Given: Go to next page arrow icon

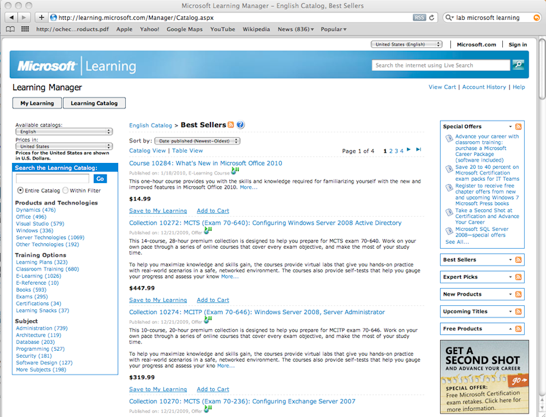Looking at the screenshot, I should (x=409, y=150).
